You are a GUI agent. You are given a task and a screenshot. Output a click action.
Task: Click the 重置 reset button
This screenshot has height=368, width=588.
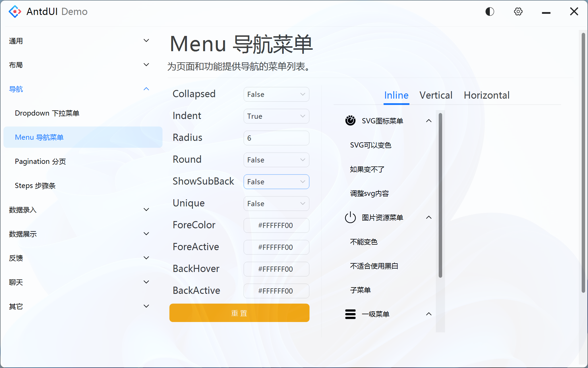[239, 313]
